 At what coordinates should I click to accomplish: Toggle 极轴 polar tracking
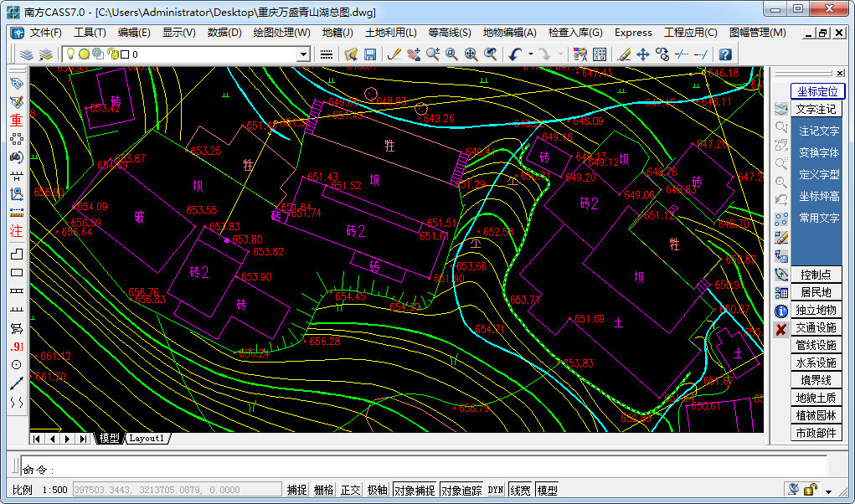tap(377, 490)
